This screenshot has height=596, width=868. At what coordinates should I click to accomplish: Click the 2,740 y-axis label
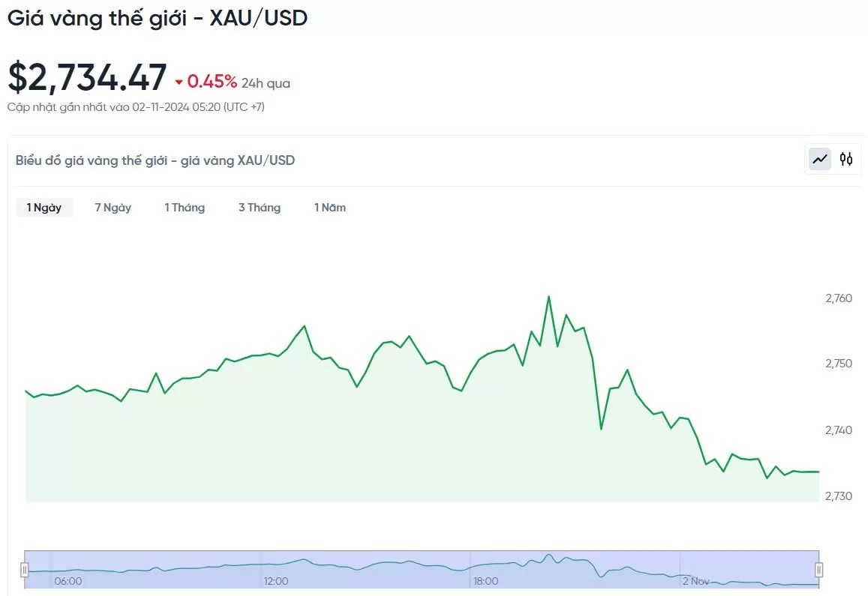coord(839,430)
